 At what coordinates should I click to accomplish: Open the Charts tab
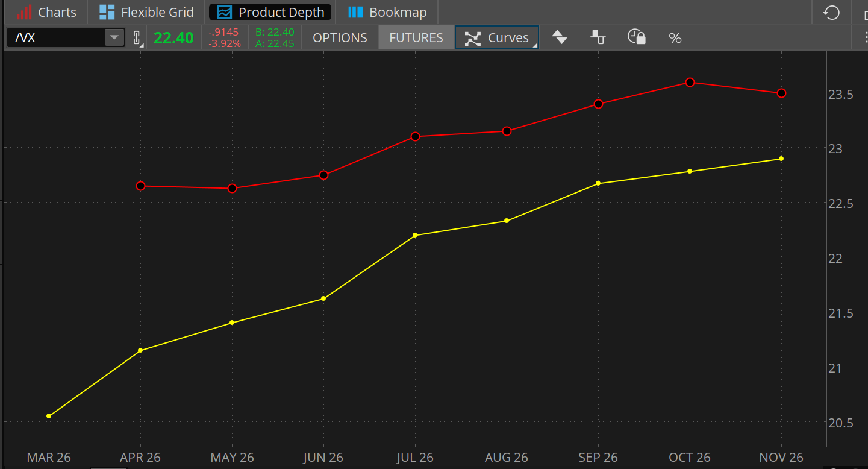coord(46,12)
